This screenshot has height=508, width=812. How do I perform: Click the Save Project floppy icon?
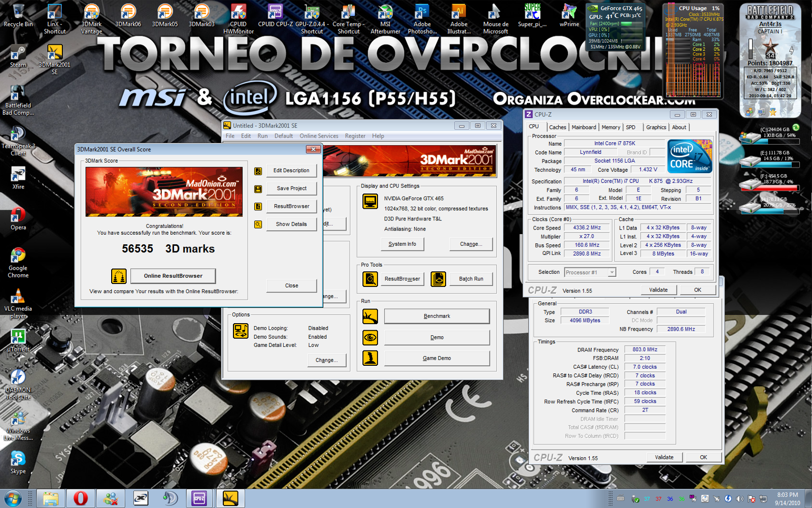(x=258, y=189)
